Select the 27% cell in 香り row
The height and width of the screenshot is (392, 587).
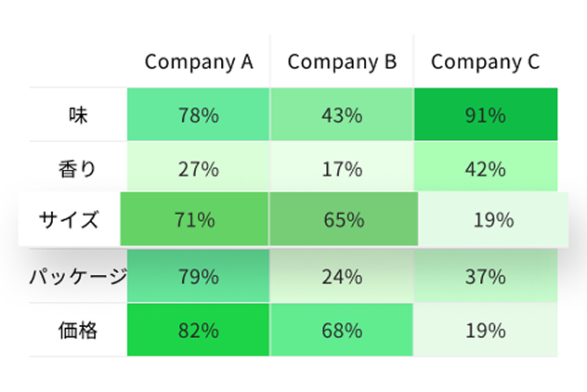coord(199,169)
